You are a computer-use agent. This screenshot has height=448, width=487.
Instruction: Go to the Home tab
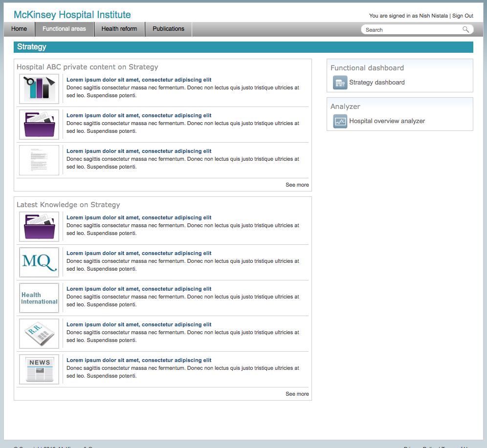19,29
